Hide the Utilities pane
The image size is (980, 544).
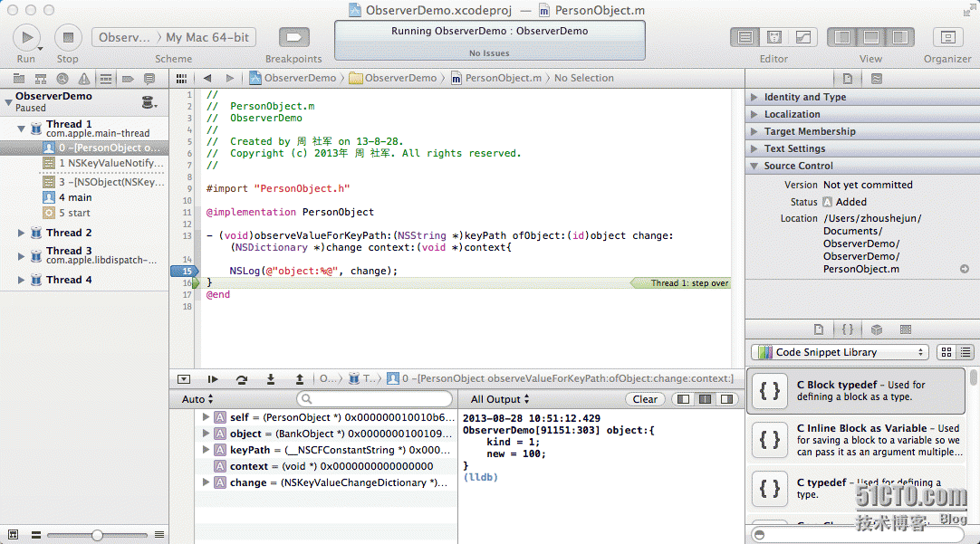coord(900,37)
